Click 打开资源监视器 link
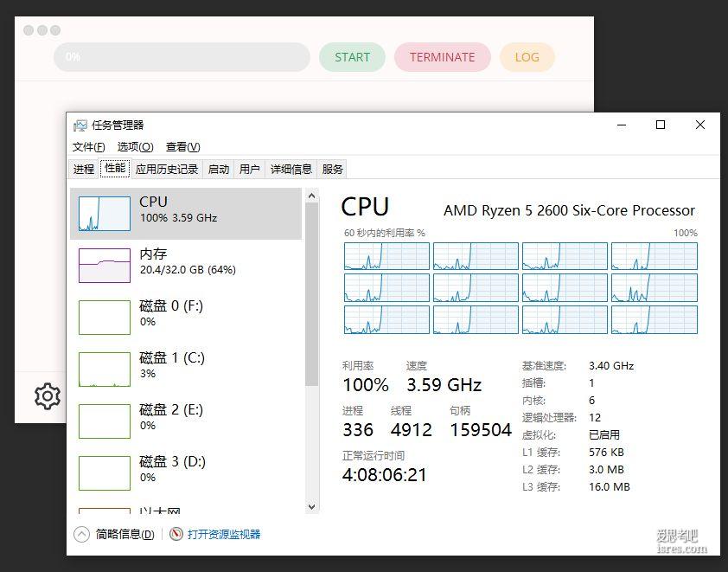The image size is (728, 572). (224, 535)
